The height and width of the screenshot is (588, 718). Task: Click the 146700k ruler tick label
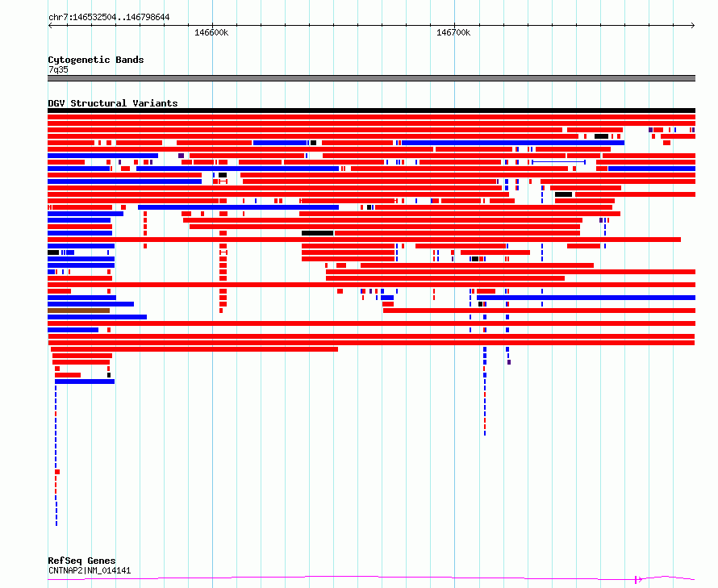pos(453,33)
